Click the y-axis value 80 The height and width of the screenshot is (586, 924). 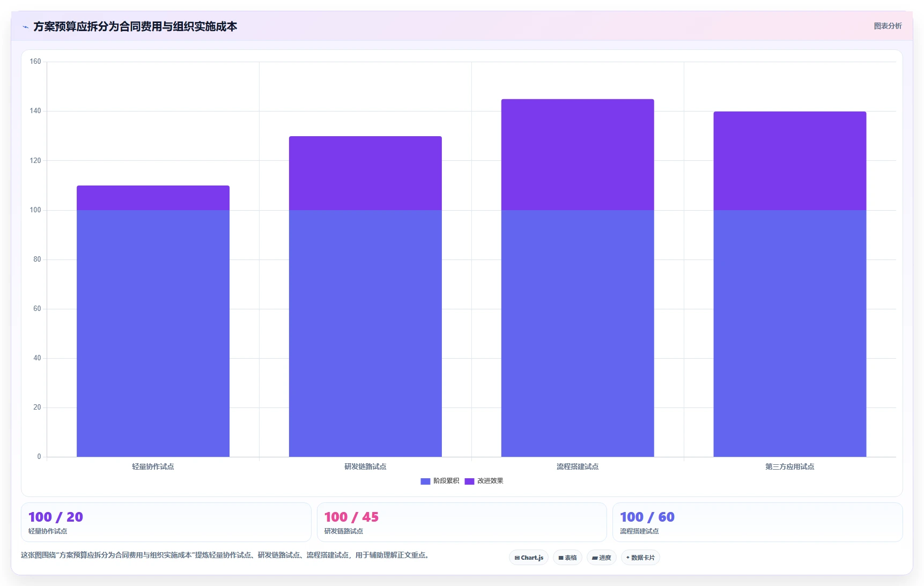(x=37, y=259)
